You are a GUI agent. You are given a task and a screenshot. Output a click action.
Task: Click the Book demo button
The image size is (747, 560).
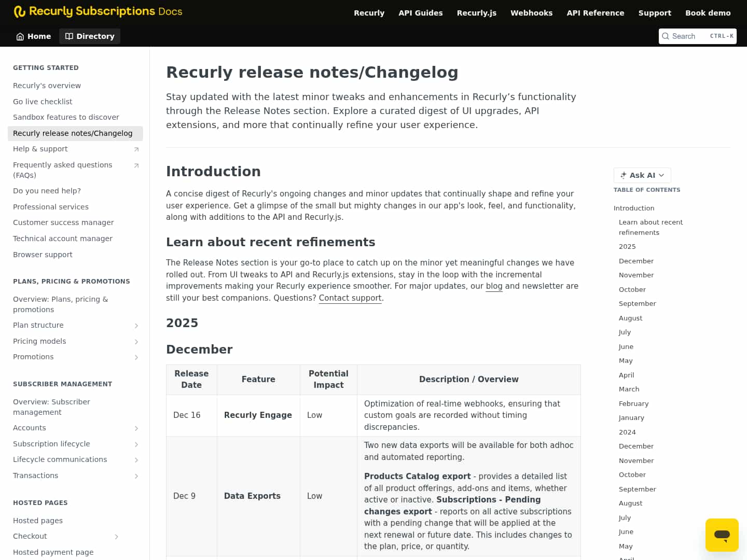[x=708, y=12]
